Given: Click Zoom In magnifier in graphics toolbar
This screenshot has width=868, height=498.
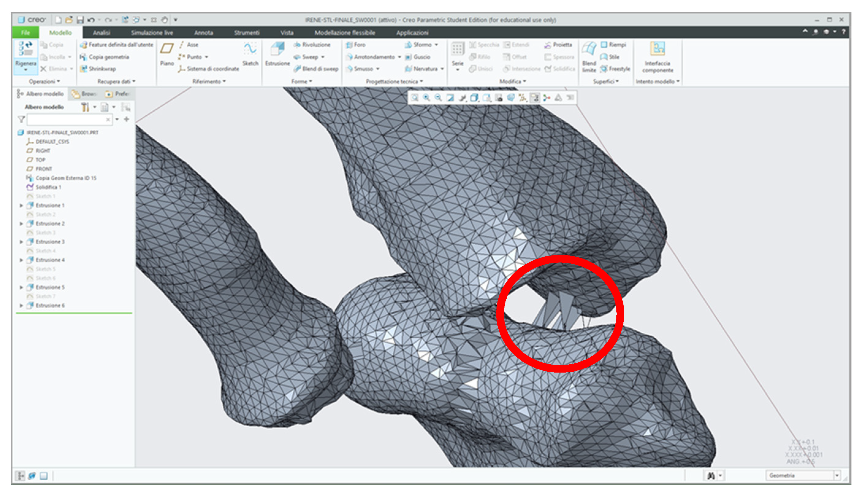Looking at the screenshot, I should coord(426,98).
